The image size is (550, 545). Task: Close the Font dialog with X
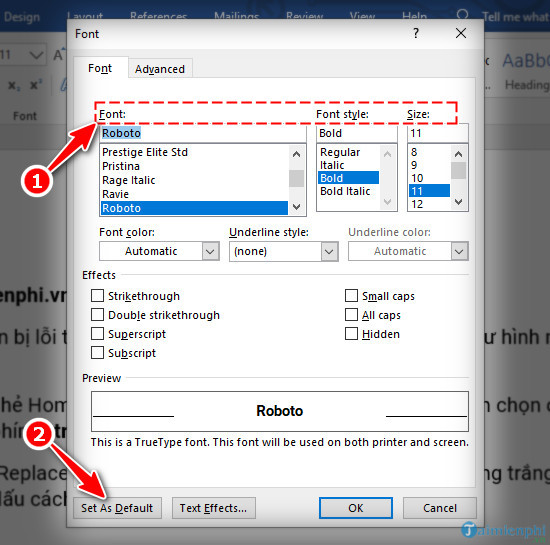[x=461, y=33]
